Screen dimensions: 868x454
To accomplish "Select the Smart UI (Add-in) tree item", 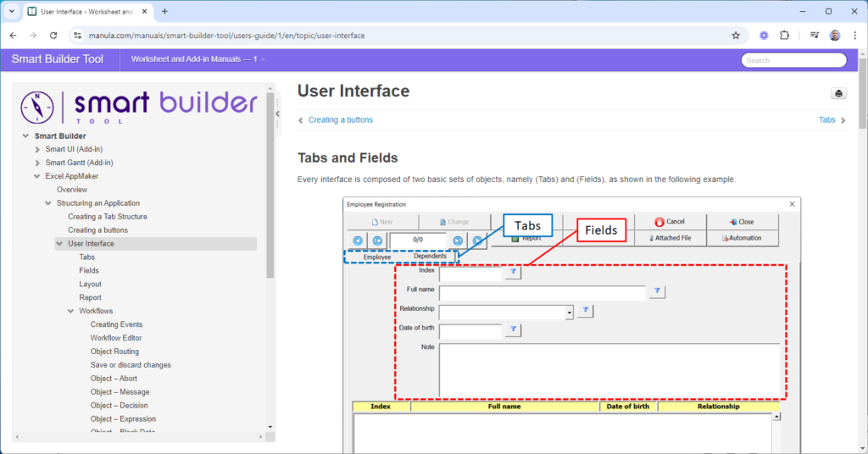I will tap(75, 149).
